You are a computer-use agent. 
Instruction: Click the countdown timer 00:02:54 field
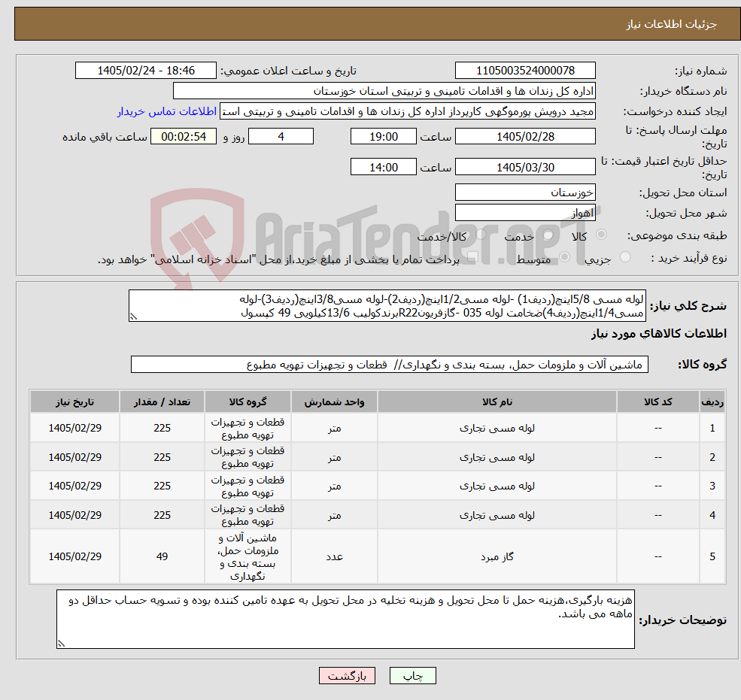click(184, 137)
